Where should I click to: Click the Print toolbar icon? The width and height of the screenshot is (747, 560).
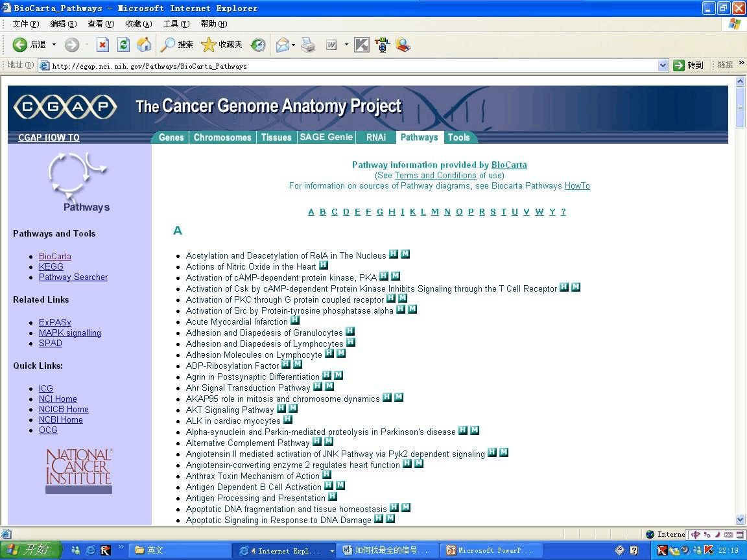308,45
